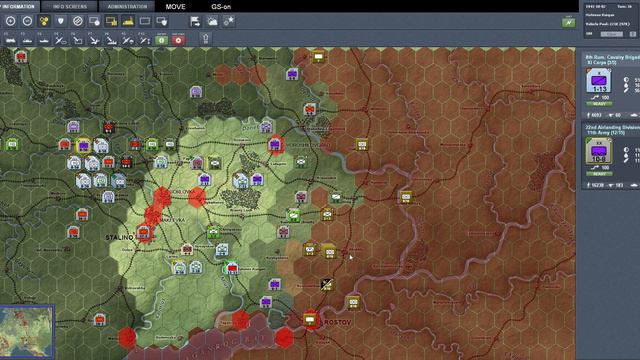This screenshot has height=360, width=640.
Task: Toggle the yellow hex overlay button
Action: [44, 21]
